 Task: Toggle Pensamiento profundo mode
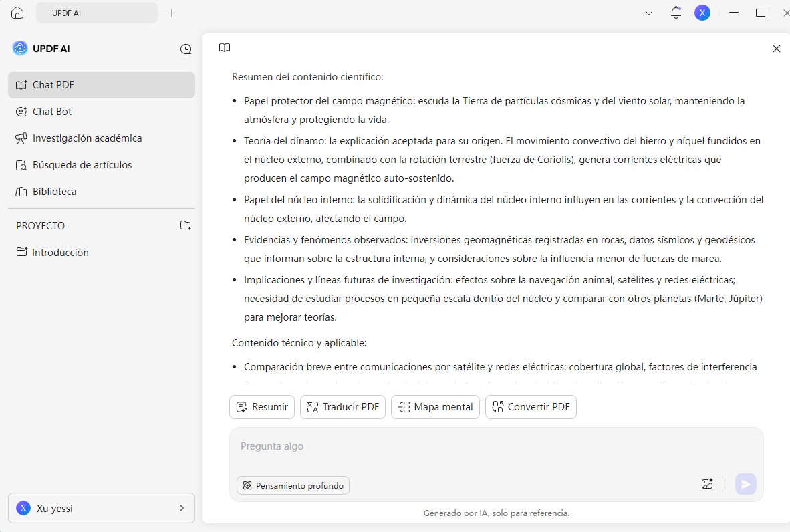click(x=293, y=485)
